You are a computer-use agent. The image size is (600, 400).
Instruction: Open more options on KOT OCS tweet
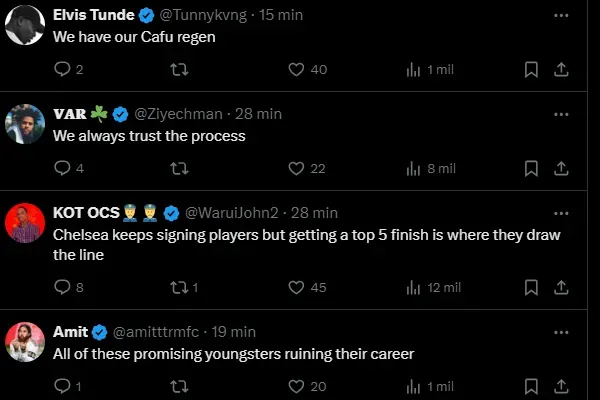(x=562, y=212)
